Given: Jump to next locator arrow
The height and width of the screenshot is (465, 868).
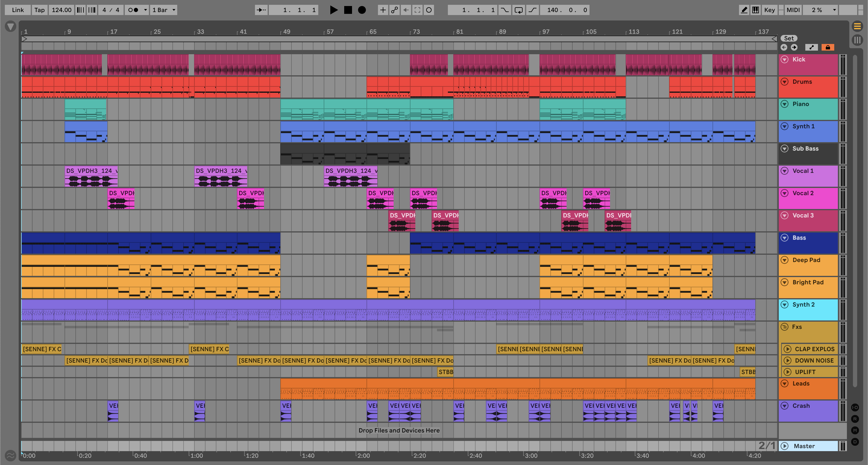Looking at the screenshot, I should (794, 47).
